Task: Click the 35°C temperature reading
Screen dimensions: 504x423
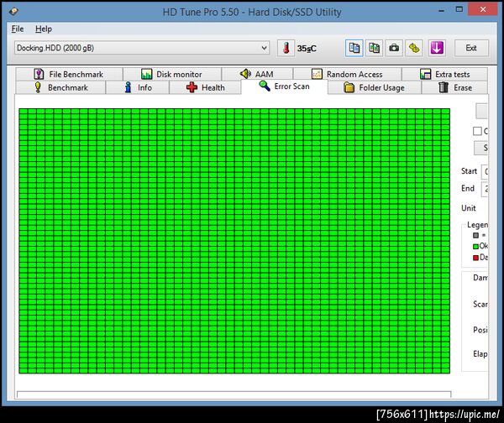Action: pyautogui.click(x=307, y=49)
